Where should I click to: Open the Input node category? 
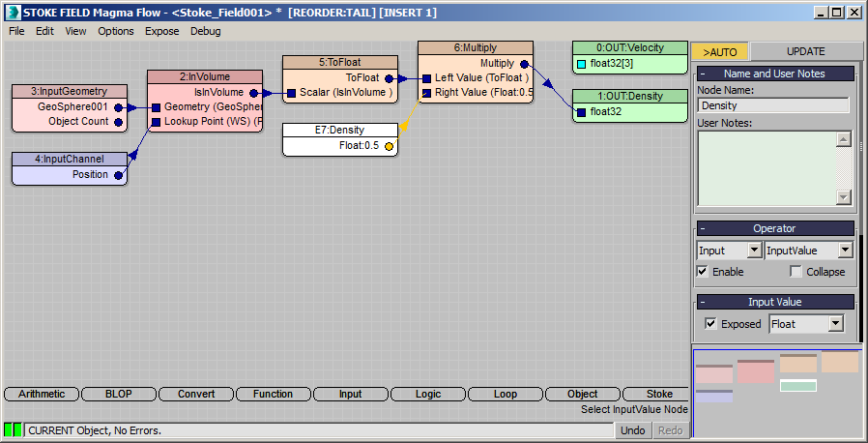pos(351,394)
